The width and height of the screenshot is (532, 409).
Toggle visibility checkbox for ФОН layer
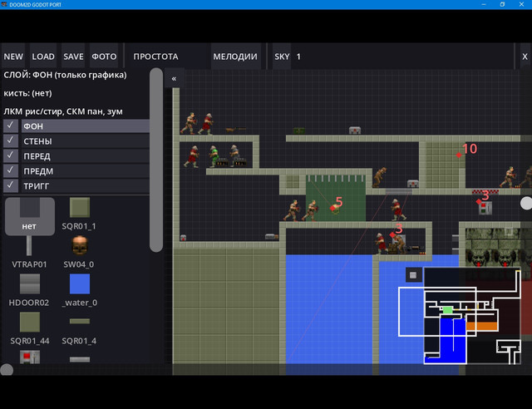[x=11, y=126]
